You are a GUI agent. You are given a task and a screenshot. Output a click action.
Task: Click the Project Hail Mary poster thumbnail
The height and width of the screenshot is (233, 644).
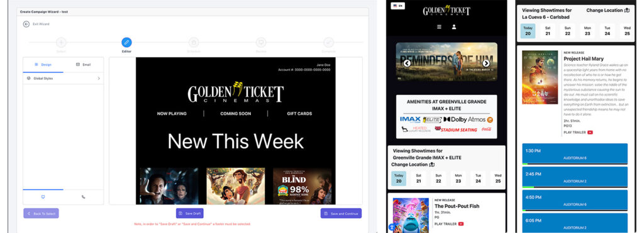(x=540, y=77)
